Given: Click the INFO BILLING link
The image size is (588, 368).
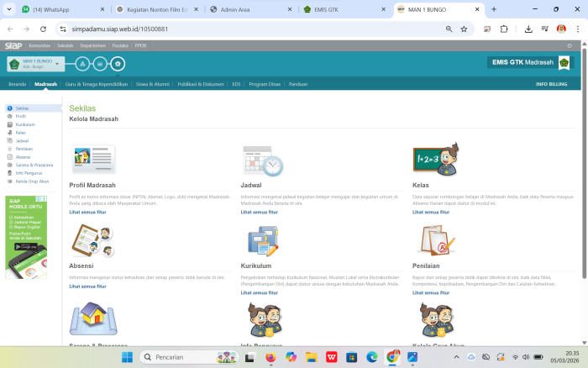Looking at the screenshot, I should 552,84.
